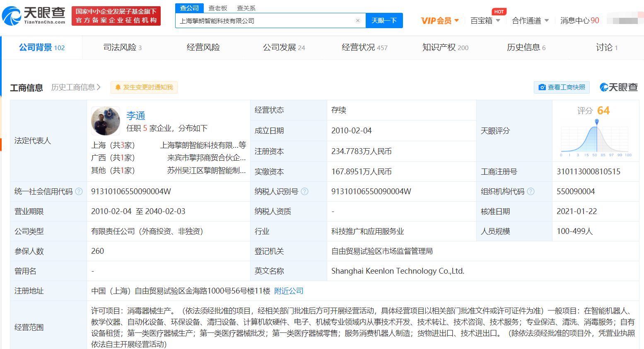This screenshot has height=349, width=644.
Task: Open the VIP会员 dropdown
Action: (440, 20)
